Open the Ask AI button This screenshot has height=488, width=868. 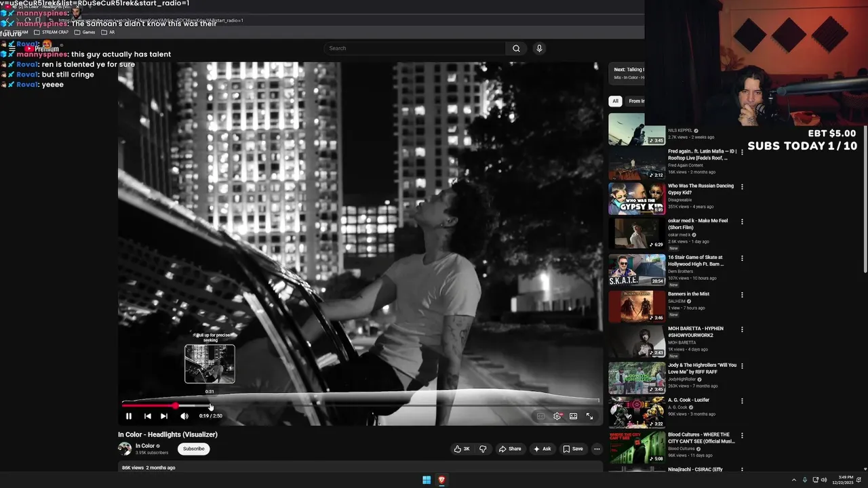(542, 449)
